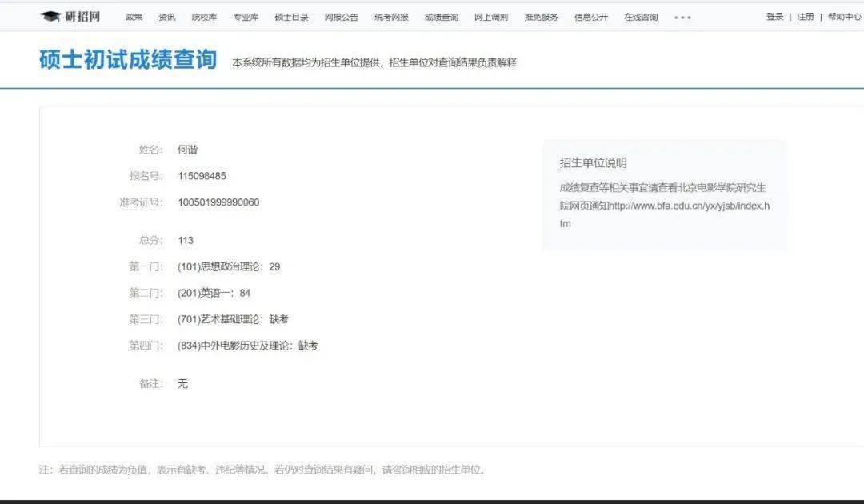
Task: Open 网报公告 from the navigation bar
Action: (341, 17)
